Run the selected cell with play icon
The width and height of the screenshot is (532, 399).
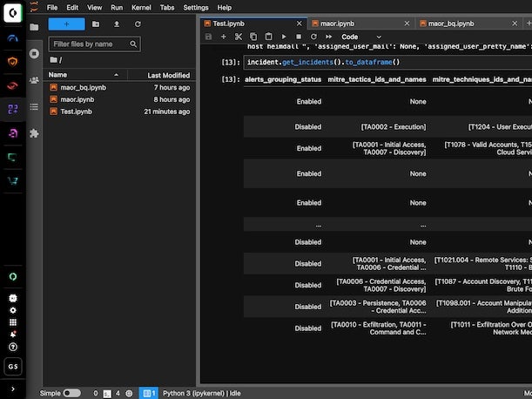283,37
